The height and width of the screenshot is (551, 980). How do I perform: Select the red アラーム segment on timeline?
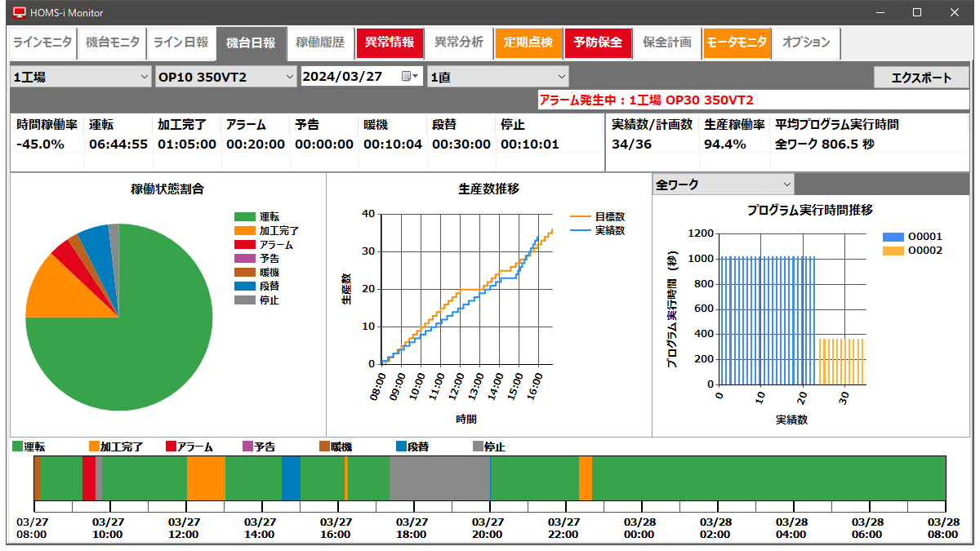pos(89,478)
